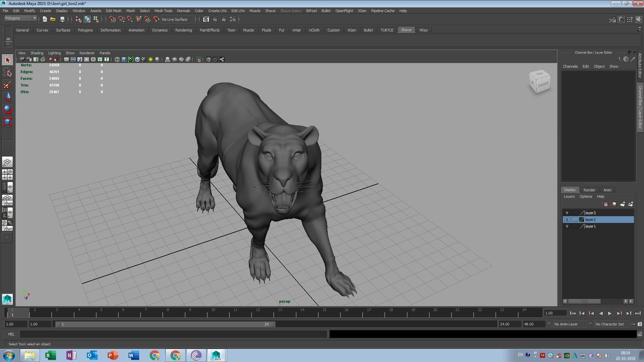Open the Channels menu in Channel Box
Image resolution: width=644 pixels, height=362 pixels.
click(570, 66)
